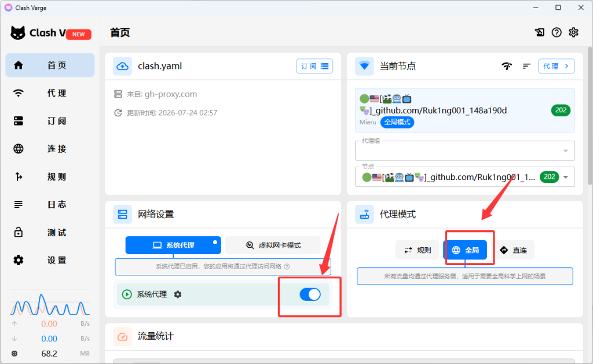593x364 pixels.
Task: Open the 规则 rules sidebar item
Action: pos(50,177)
